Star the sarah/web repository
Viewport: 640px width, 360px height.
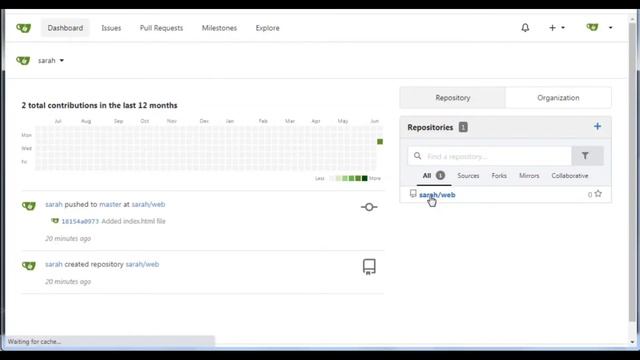tap(598, 194)
